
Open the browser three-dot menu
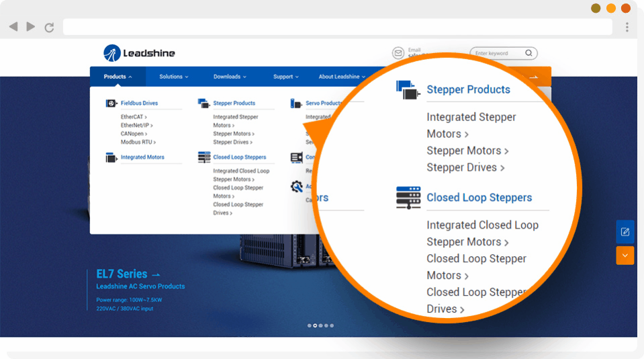(x=627, y=27)
